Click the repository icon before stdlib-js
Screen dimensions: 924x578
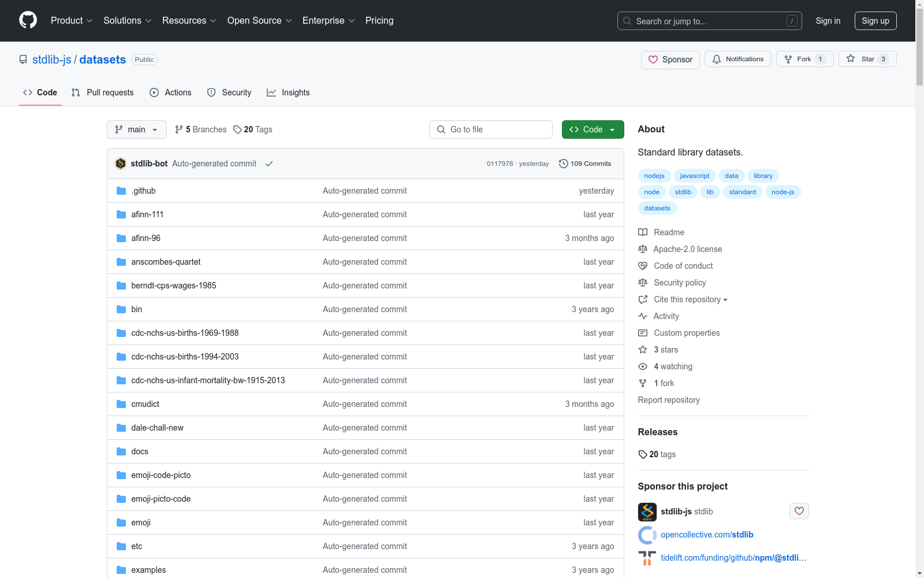pos(23,60)
